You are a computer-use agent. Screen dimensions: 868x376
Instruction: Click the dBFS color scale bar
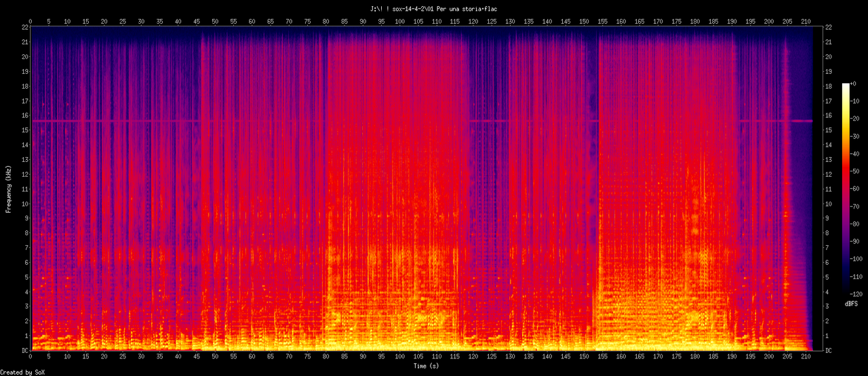pyautogui.click(x=845, y=190)
